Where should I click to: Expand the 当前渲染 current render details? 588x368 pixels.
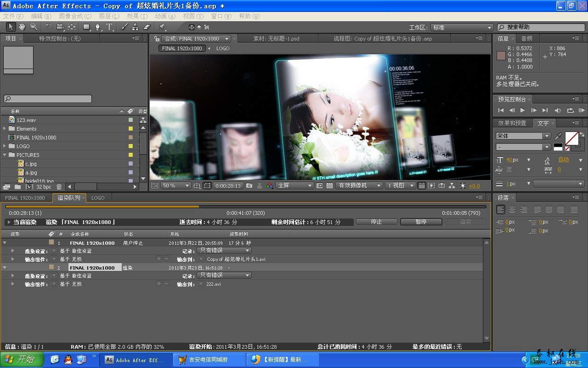pyautogui.click(x=8, y=222)
